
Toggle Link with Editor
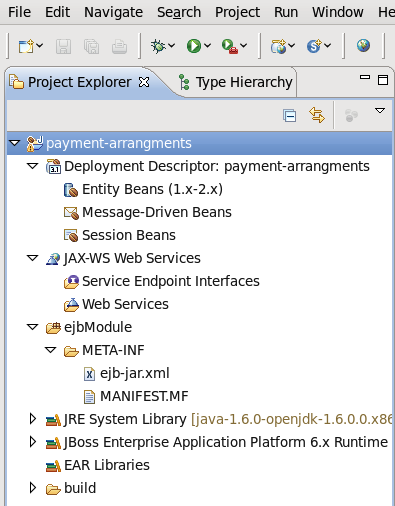click(x=317, y=115)
